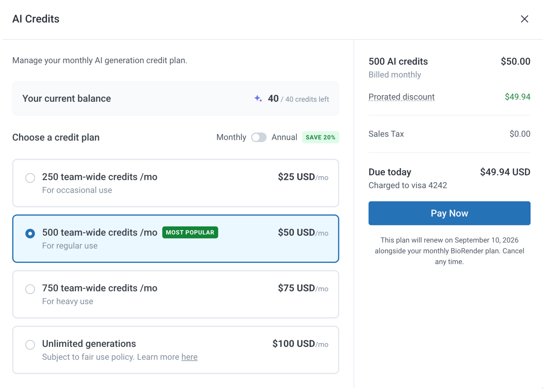The width and height of the screenshot is (549, 392).
Task: Click the sparkle credits icon
Action: (258, 99)
